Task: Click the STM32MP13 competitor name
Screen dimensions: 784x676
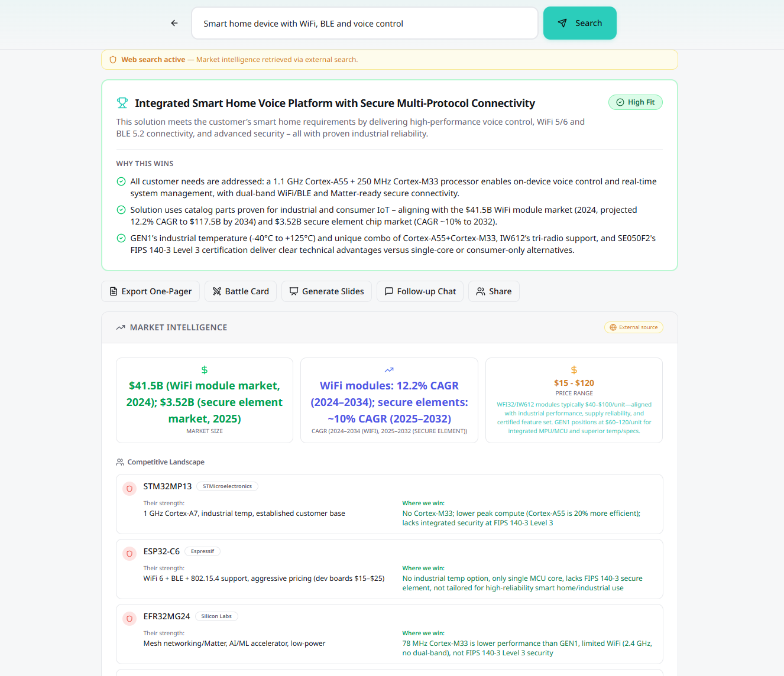Action: (167, 486)
